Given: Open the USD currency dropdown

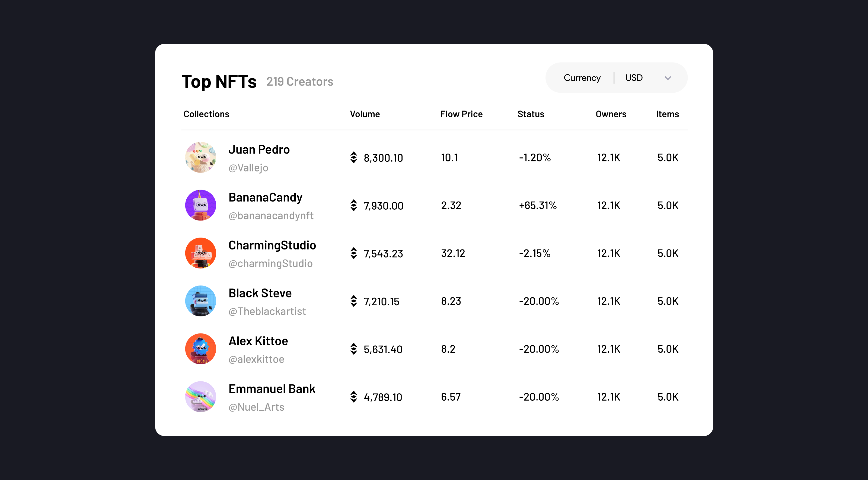Looking at the screenshot, I should [634, 77].
